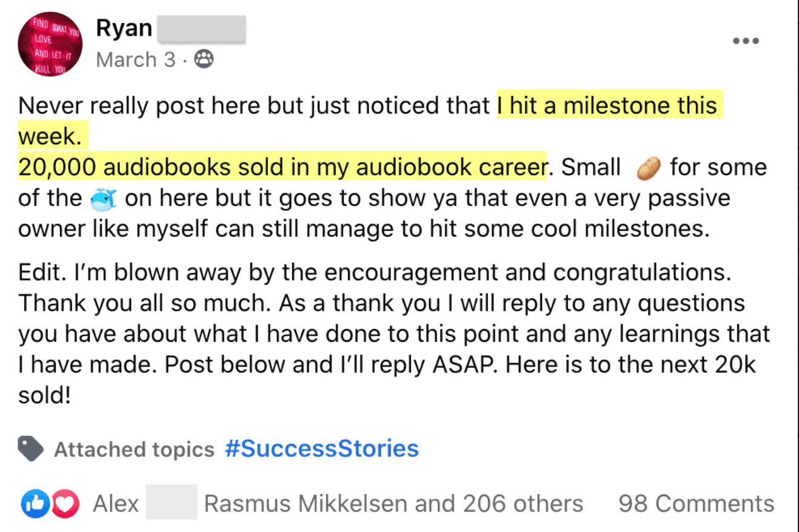Click the 'Edit.' paragraph's first line
799x532 pixels.
click(x=374, y=272)
